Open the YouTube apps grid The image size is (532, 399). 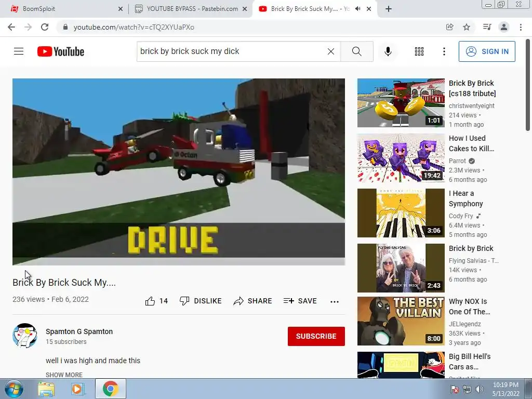point(419,51)
